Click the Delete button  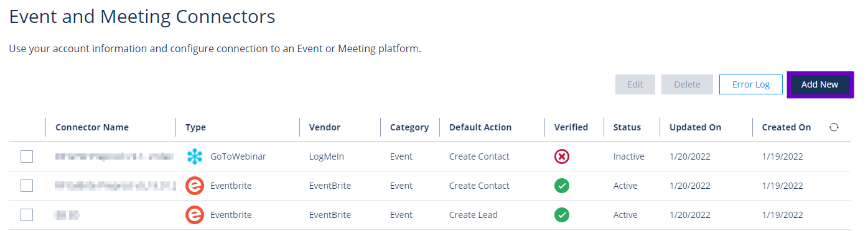[x=687, y=84]
